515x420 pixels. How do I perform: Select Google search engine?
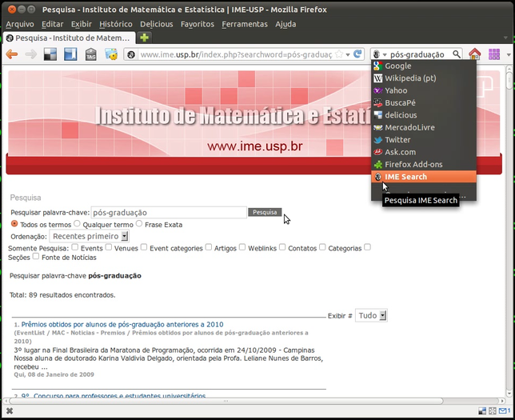point(424,66)
